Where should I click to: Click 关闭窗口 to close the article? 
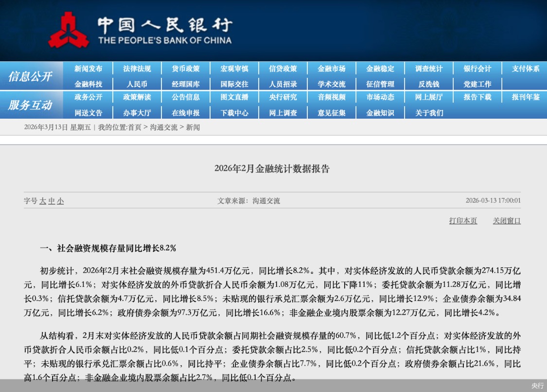pyautogui.click(x=506, y=221)
